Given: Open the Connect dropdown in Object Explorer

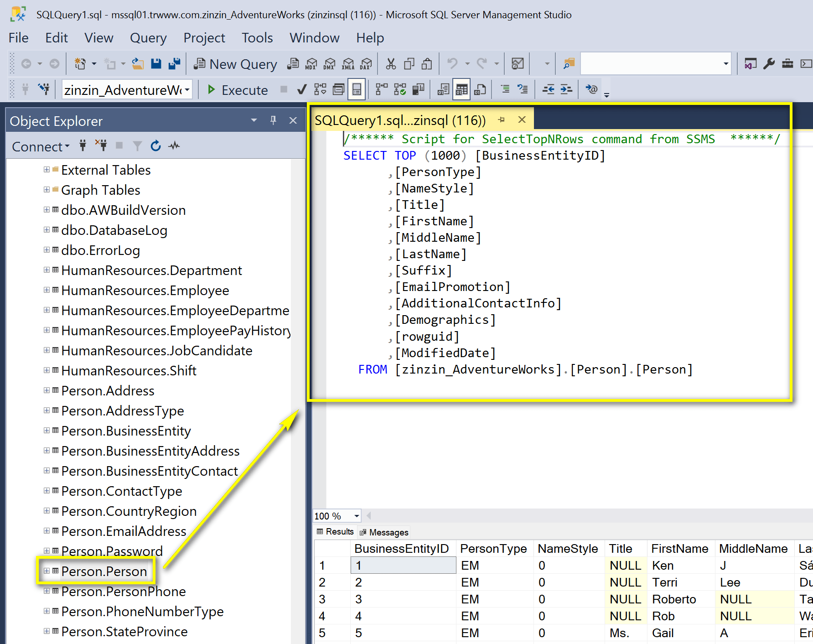Looking at the screenshot, I should [41, 146].
